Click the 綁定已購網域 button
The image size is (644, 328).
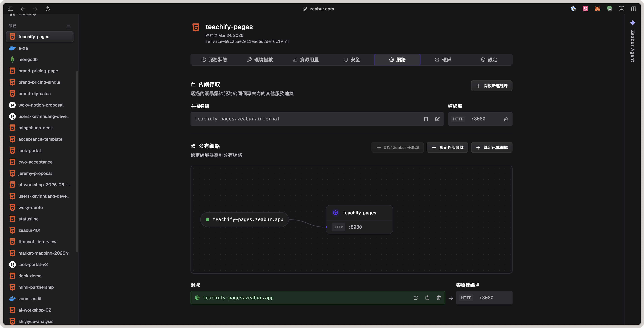coord(492,147)
